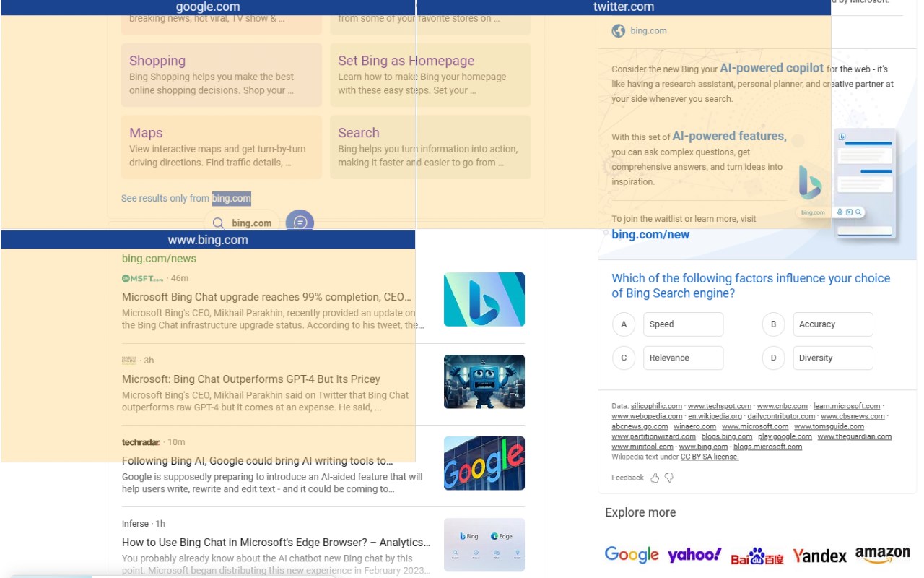924x578 pixels.
Task: Open the Baidu logo under Explore more
Action: (757, 556)
